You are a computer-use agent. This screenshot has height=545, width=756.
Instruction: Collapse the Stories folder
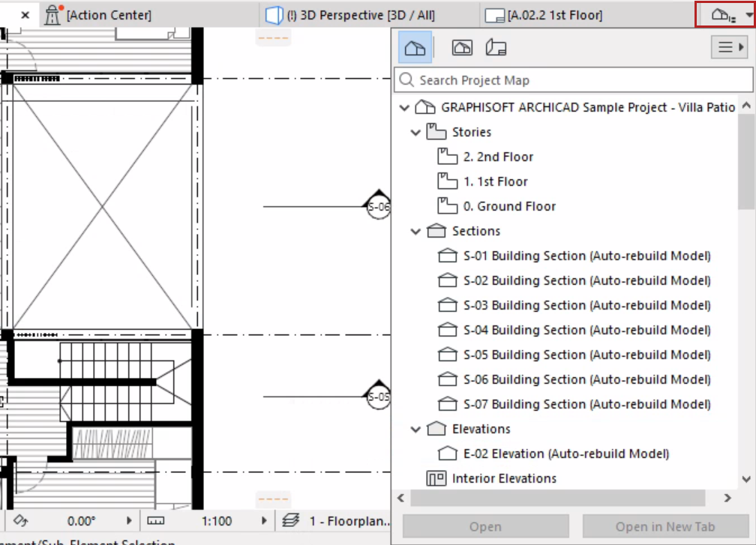415,132
